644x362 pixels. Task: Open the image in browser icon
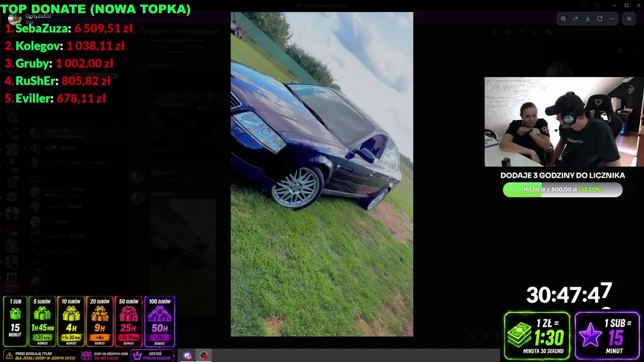pyautogui.click(x=600, y=19)
